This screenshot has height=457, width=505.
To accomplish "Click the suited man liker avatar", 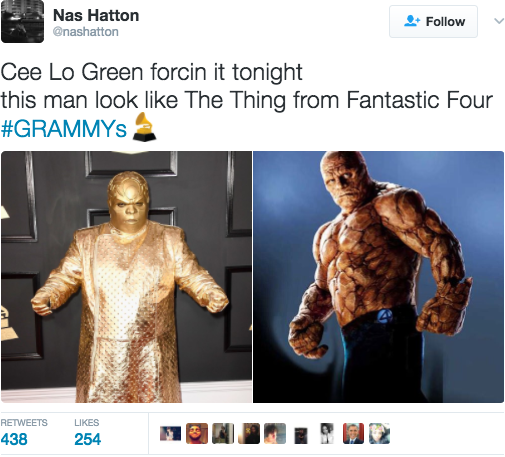I will tap(353, 433).
